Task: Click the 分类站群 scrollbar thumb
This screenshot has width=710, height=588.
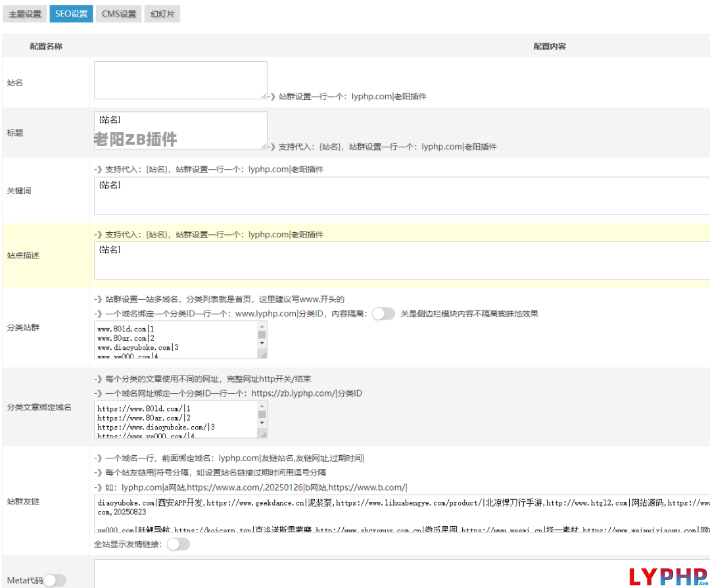Action: coord(262,335)
